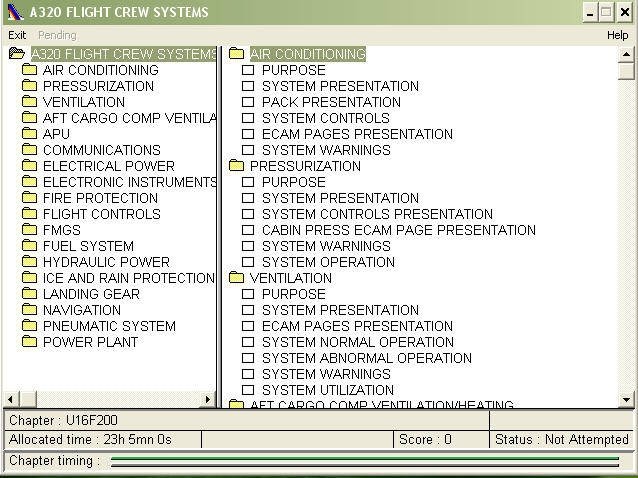Click the NAVIGATION folder icon
Image resolution: width=638 pixels, height=478 pixels.
point(29,310)
